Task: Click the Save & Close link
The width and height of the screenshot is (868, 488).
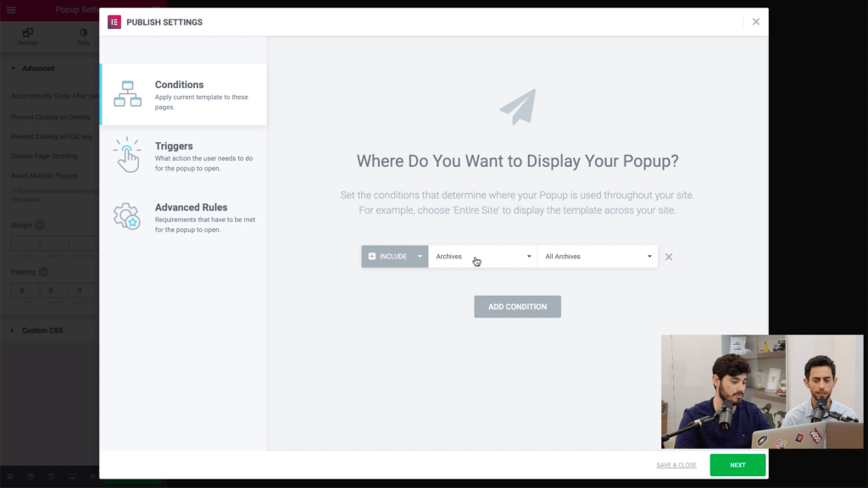Action: tap(676, 465)
